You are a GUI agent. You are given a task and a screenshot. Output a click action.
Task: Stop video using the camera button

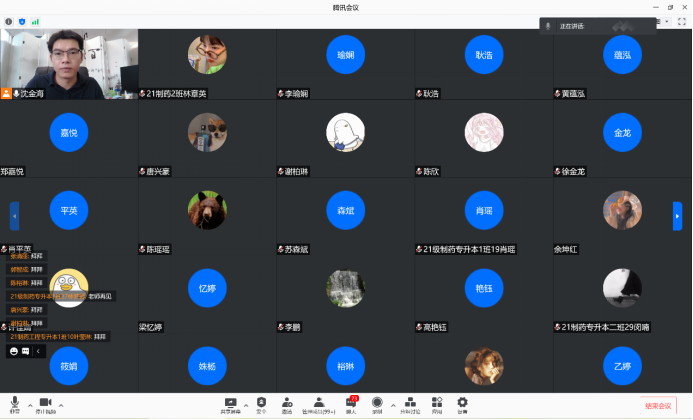tap(44, 402)
